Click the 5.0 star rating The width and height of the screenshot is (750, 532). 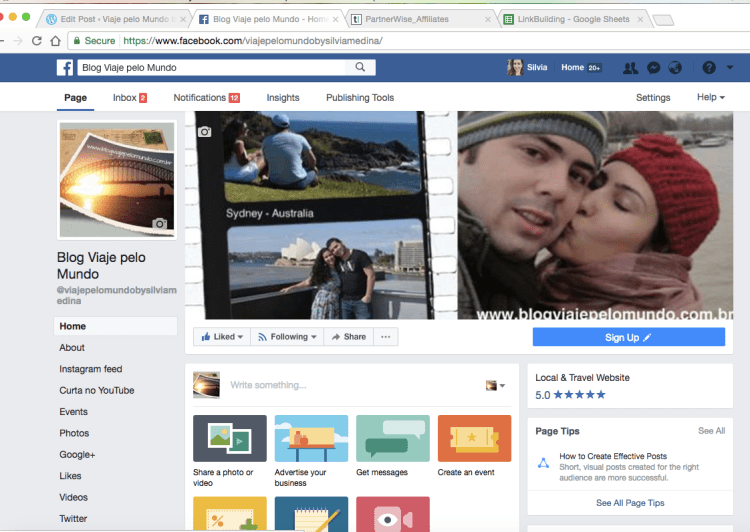coord(570,395)
